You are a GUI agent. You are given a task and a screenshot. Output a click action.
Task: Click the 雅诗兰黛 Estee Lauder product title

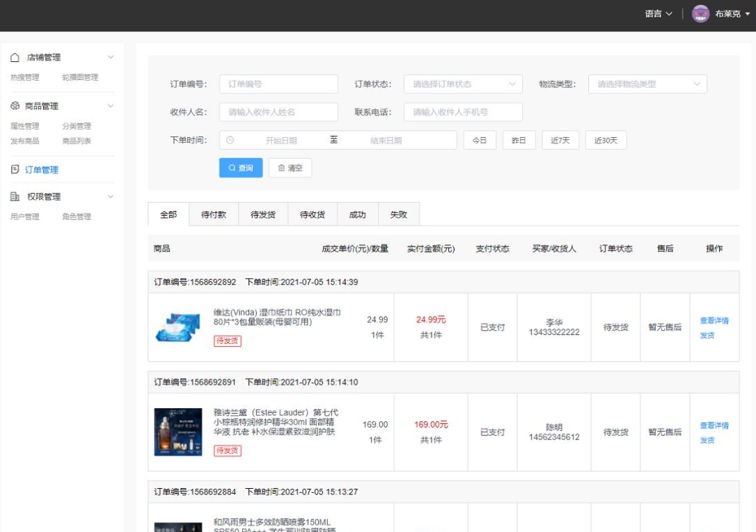276,422
